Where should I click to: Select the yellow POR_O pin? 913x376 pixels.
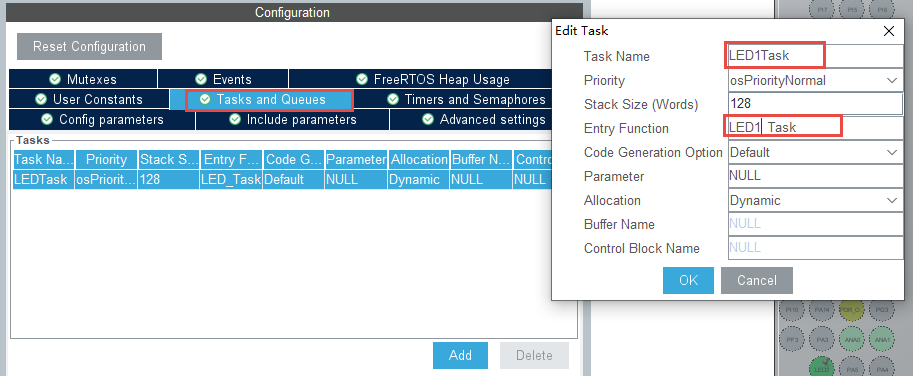pos(852,310)
